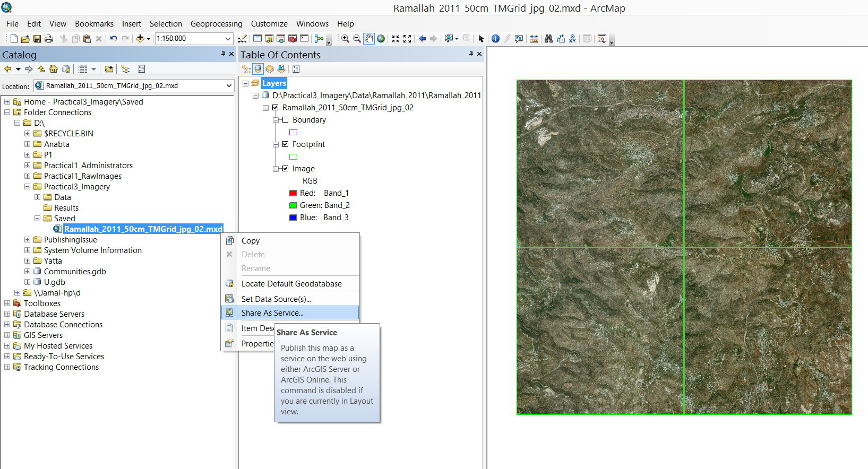Activate the Identify tool

(495, 39)
